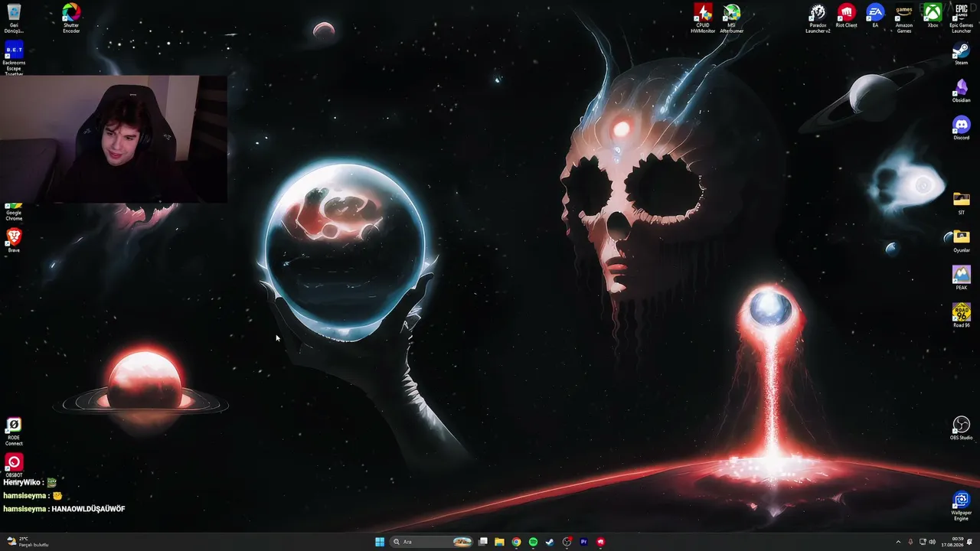Open Epic Games Launcher shortcut
Image resolution: width=980 pixels, height=551 pixels.
click(962, 18)
